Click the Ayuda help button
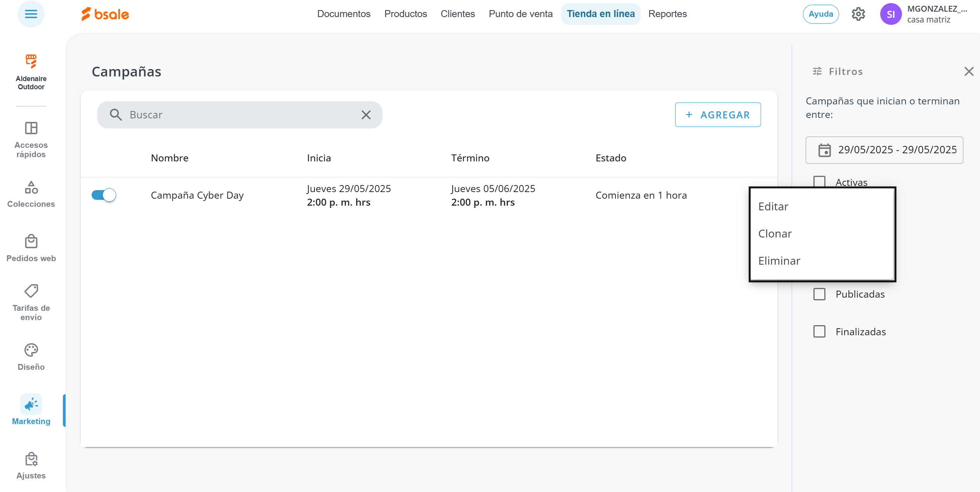The height and width of the screenshot is (492, 980). coord(820,14)
